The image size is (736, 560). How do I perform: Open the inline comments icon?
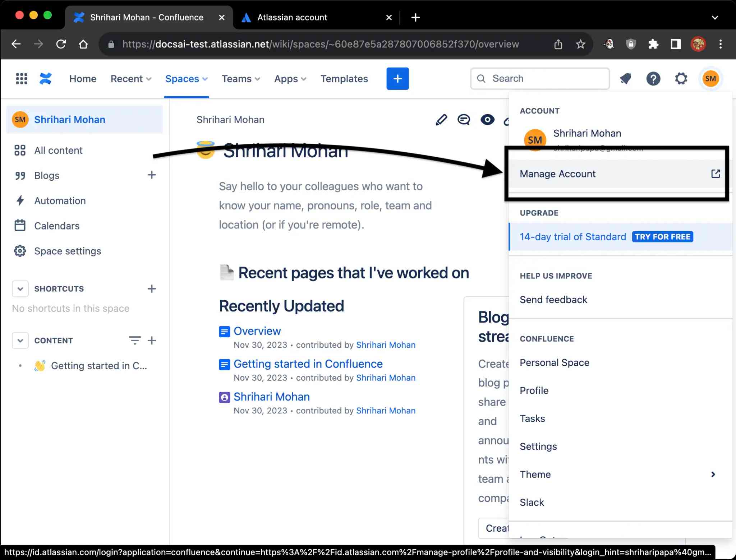click(x=464, y=120)
